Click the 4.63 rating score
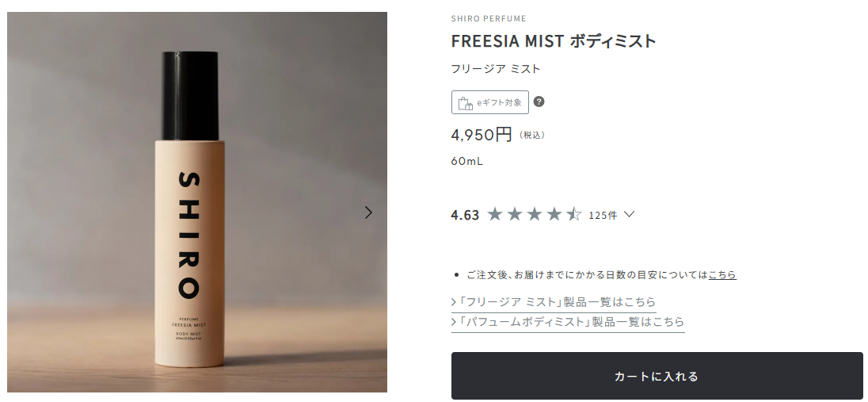Image resolution: width=868 pixels, height=402 pixels. (x=465, y=215)
